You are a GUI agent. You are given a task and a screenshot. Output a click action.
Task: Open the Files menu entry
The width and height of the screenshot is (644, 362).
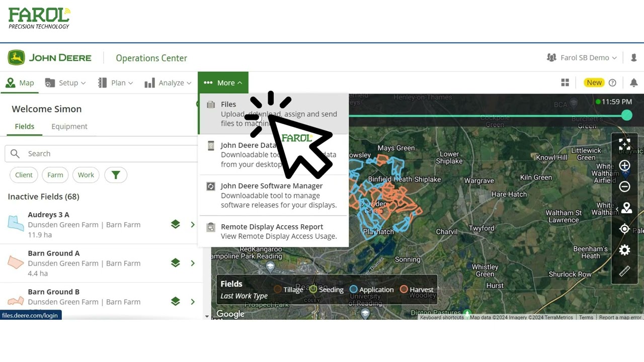pyautogui.click(x=273, y=114)
